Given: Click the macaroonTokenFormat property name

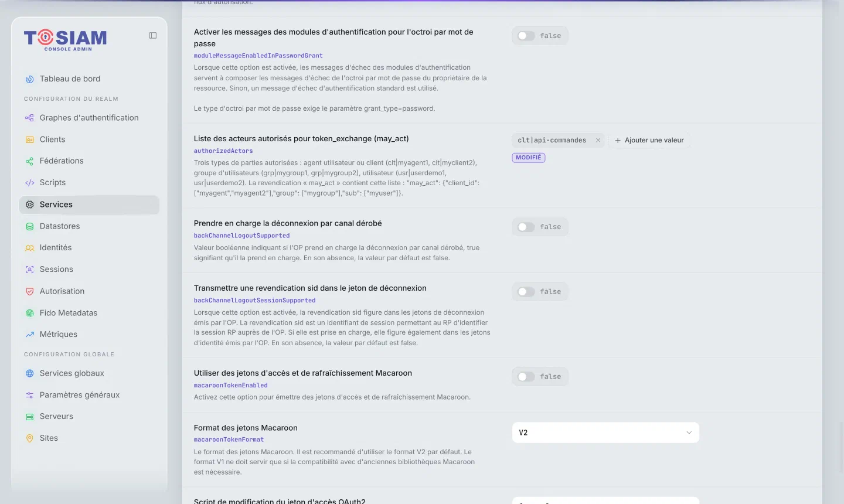Looking at the screenshot, I should click(x=229, y=440).
